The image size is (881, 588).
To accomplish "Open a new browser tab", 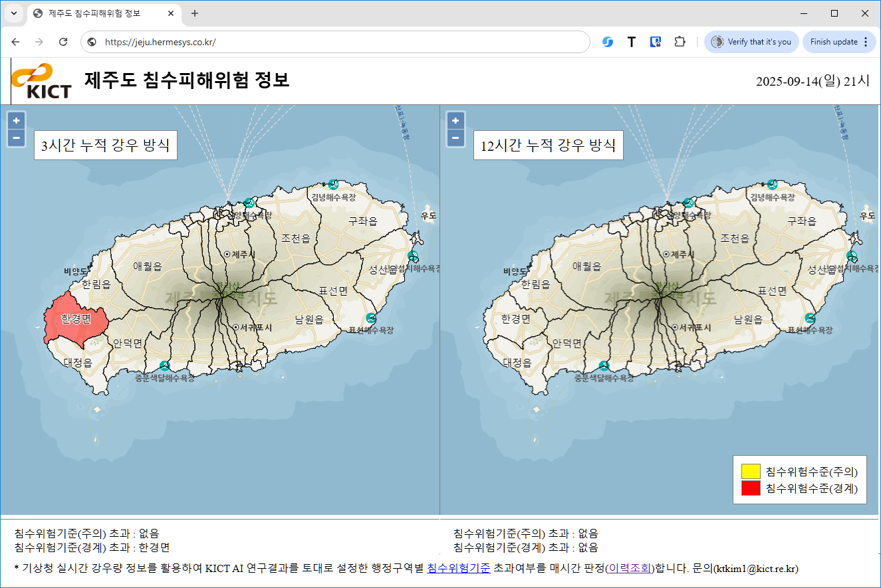I will (x=195, y=13).
